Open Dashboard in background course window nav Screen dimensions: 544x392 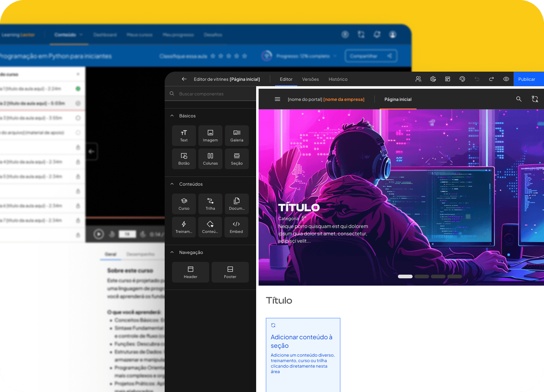105,35
